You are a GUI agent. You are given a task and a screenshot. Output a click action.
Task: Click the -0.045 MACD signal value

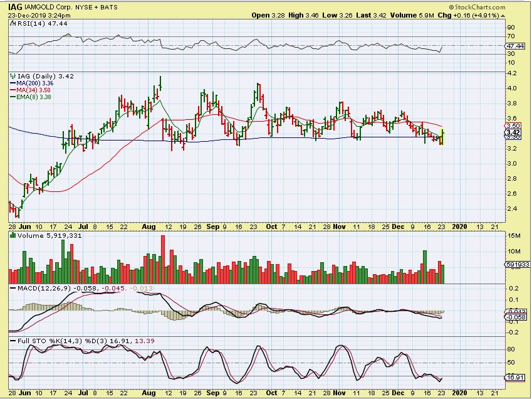pyautogui.click(x=113, y=289)
